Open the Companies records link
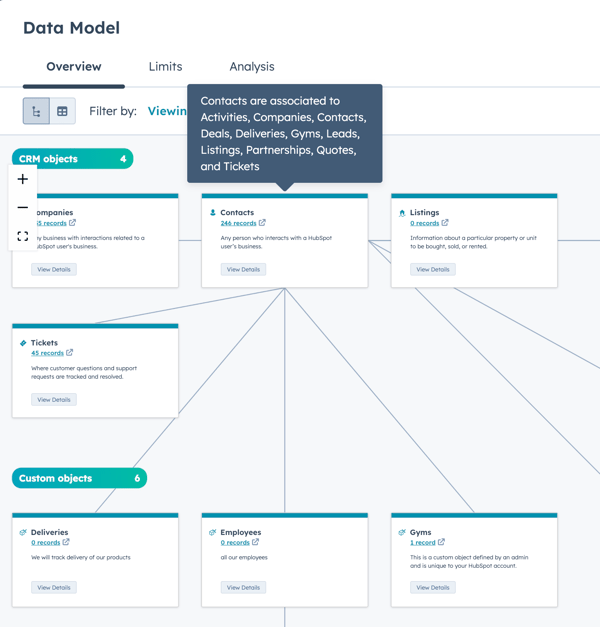This screenshot has width=600, height=627. 52,223
